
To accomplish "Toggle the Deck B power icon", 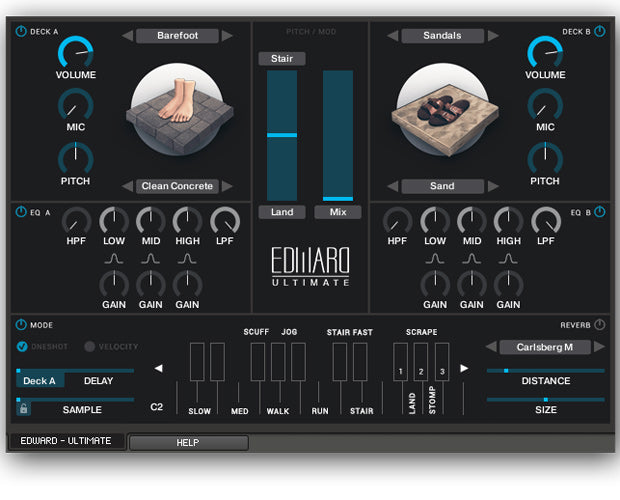I will (x=599, y=31).
